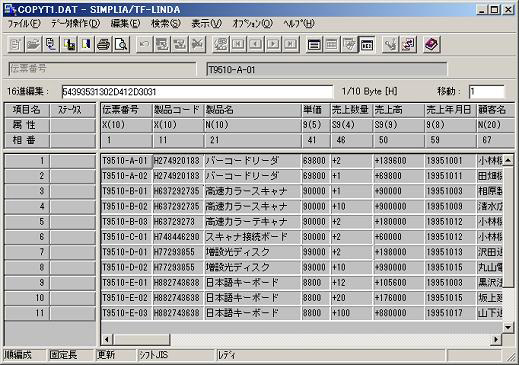Jump to the last record with the toolbar arrow

[x=291, y=44]
